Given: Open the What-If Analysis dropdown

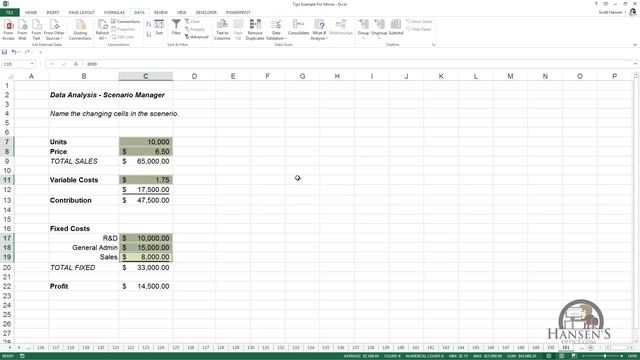Looking at the screenshot, I should (319, 30).
